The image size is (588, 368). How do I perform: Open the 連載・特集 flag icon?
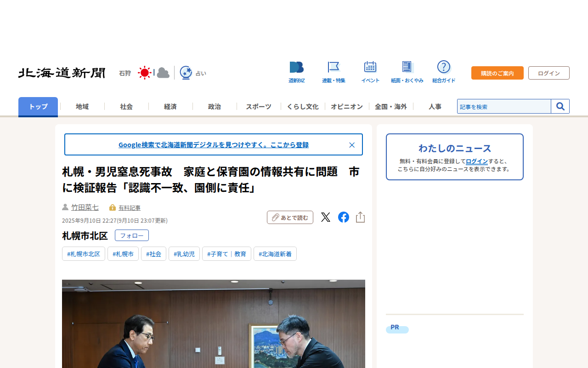[x=334, y=67]
